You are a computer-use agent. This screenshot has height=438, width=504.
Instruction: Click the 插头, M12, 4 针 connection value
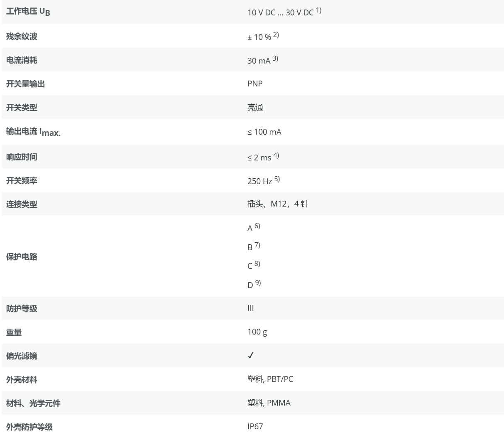pos(278,204)
